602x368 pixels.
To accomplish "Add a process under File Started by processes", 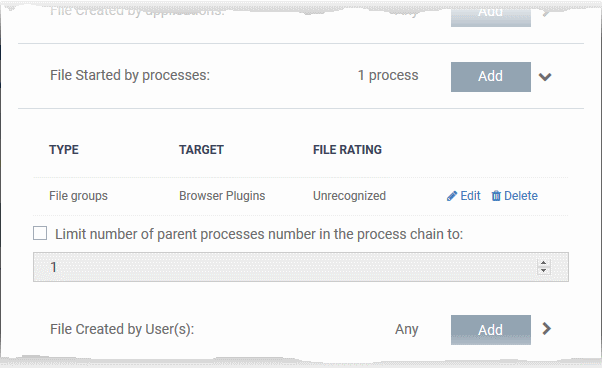I will click(x=491, y=77).
